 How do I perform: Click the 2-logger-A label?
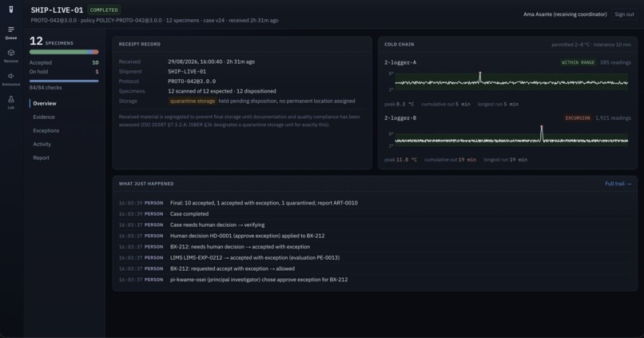point(400,62)
